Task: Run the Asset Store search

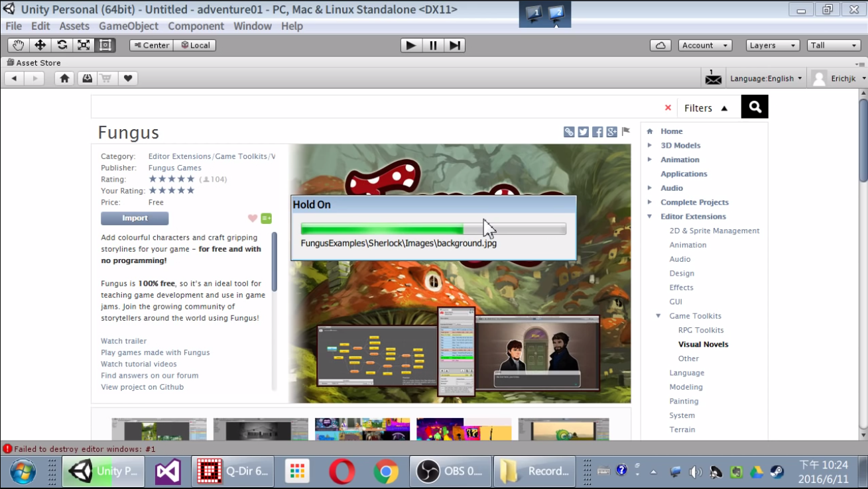Action: tap(755, 107)
